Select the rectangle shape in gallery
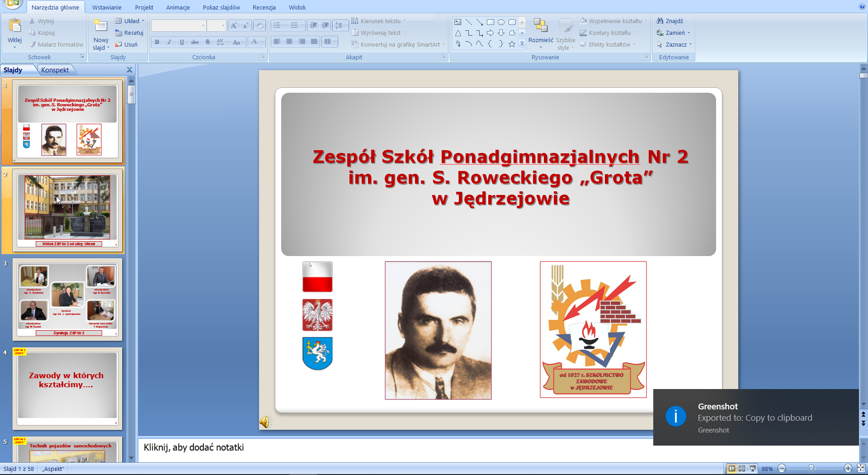868x475 pixels. 490,22
